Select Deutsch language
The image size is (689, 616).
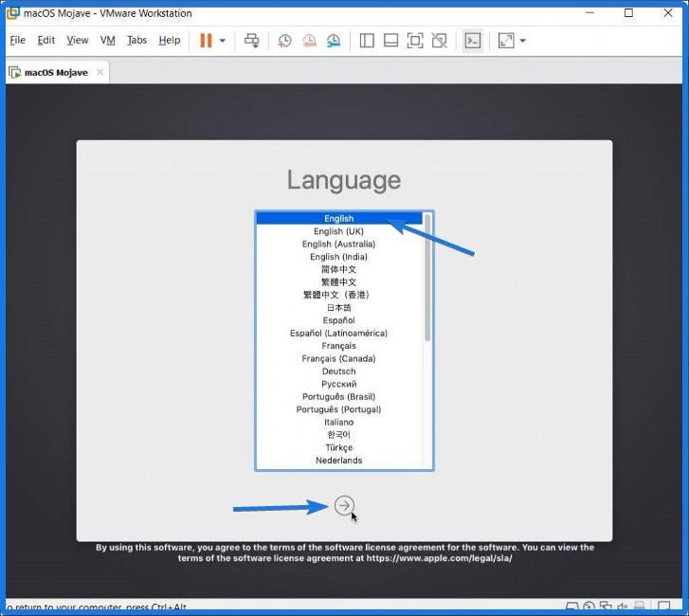click(338, 371)
